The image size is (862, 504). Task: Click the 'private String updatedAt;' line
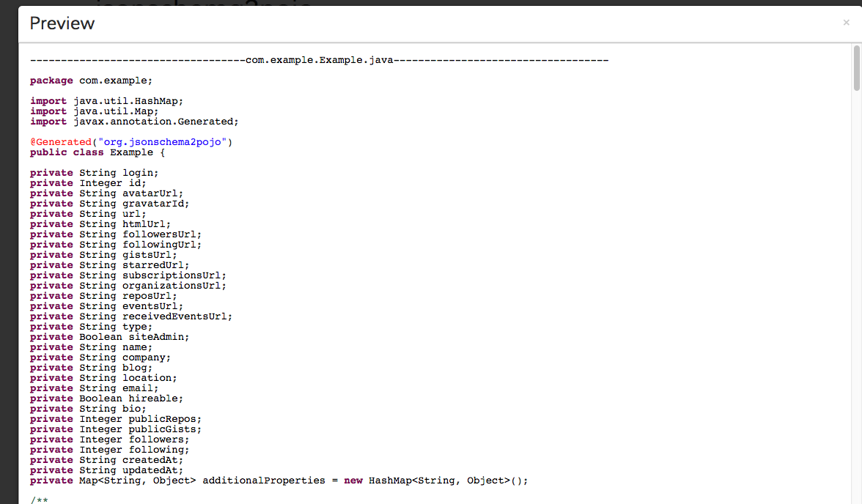(107, 470)
